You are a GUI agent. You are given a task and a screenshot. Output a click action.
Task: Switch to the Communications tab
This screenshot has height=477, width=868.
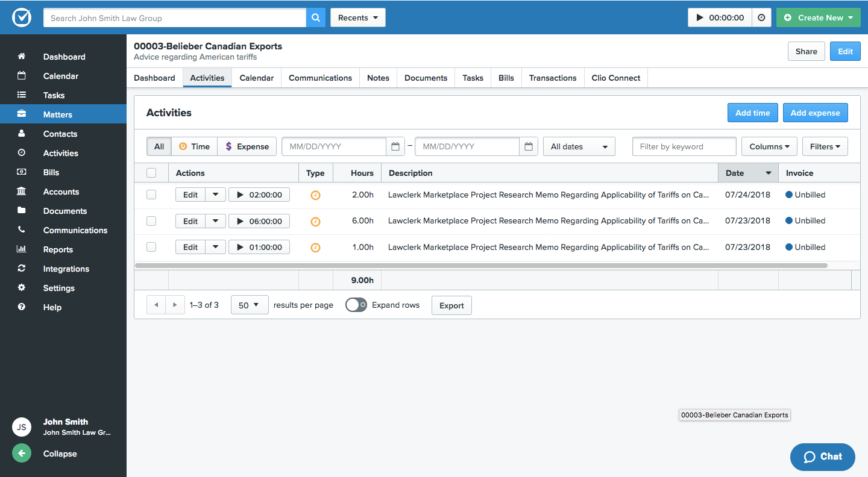click(320, 78)
